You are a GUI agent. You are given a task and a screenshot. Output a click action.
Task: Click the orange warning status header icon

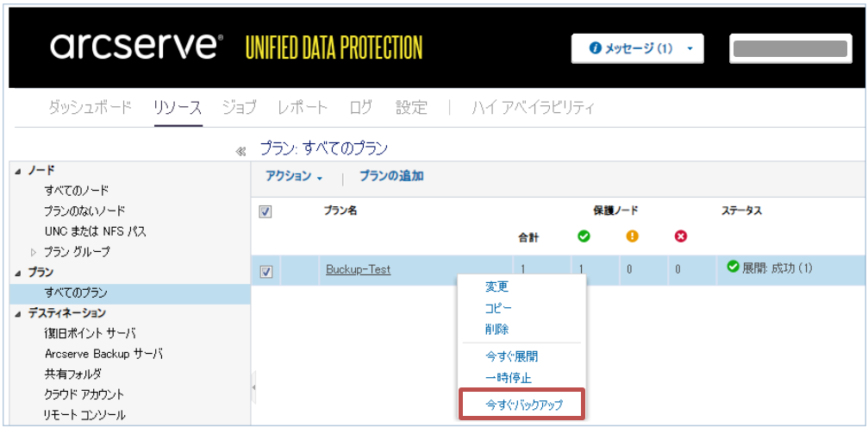pos(632,236)
